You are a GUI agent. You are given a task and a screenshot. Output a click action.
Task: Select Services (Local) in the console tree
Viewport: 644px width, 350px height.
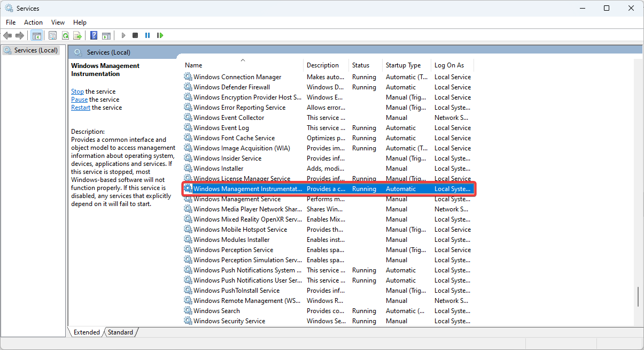coord(30,50)
